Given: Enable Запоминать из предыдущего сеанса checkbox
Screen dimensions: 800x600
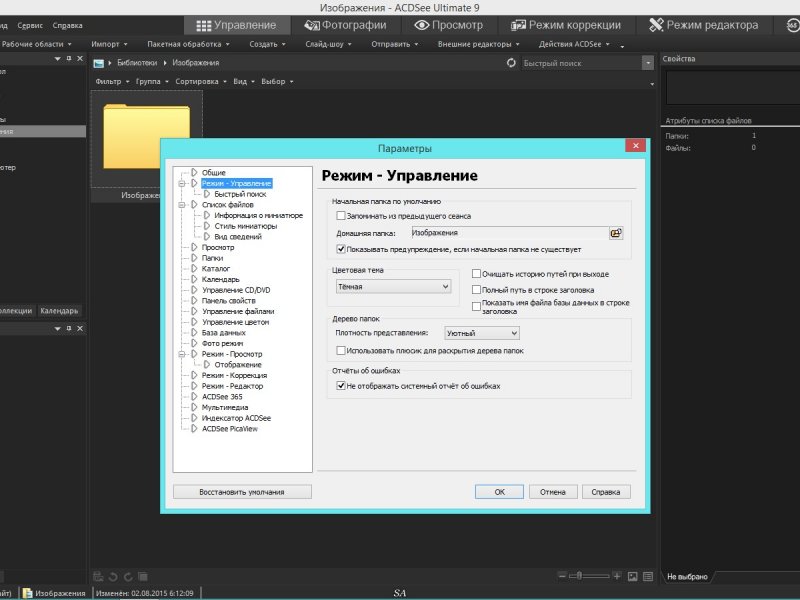Looking at the screenshot, I should 341,216.
